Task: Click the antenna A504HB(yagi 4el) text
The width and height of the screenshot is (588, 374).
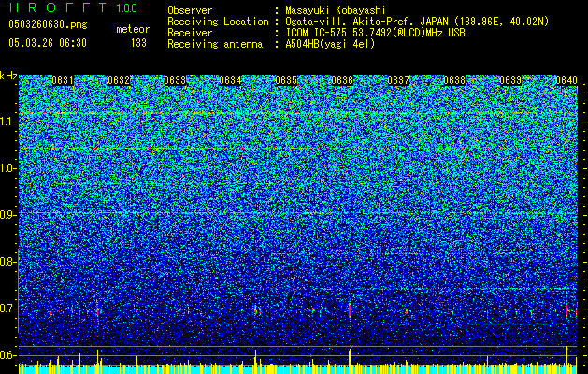Action: [x=330, y=44]
